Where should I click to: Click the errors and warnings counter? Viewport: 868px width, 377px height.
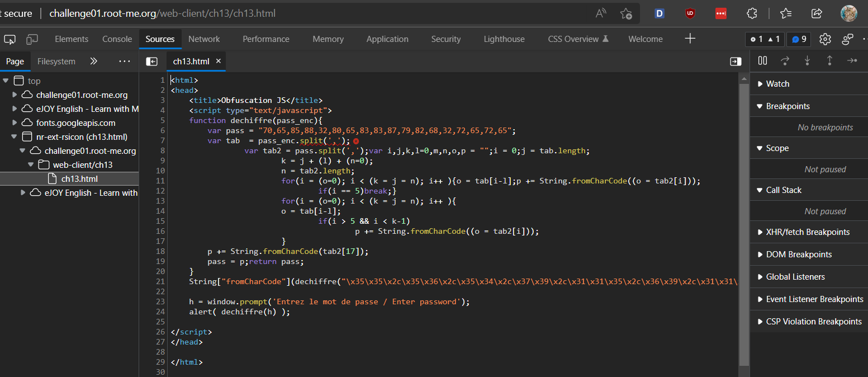[x=765, y=39]
